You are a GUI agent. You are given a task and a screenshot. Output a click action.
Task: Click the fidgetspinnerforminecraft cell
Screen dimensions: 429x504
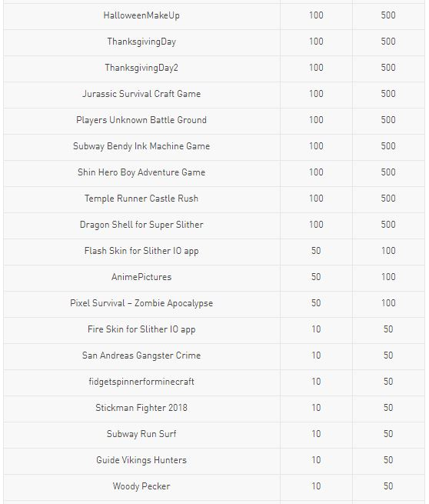141,382
